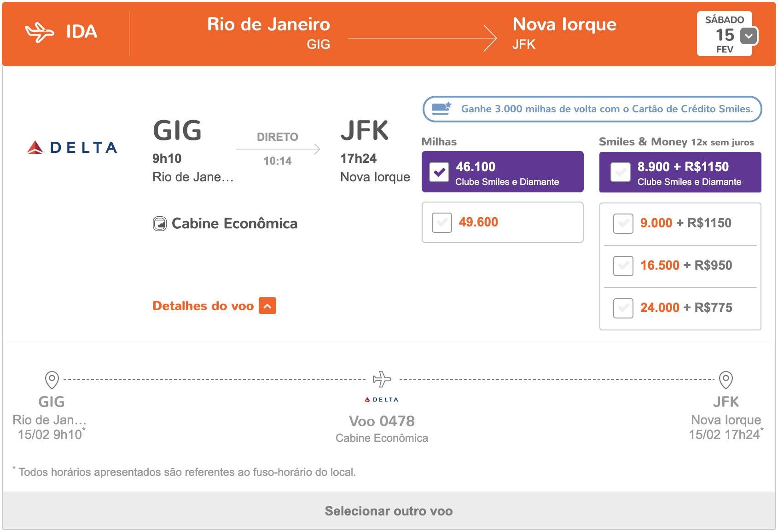Click the GIG origin location pin icon
Viewport: 778px width, 532px height.
click(52, 380)
